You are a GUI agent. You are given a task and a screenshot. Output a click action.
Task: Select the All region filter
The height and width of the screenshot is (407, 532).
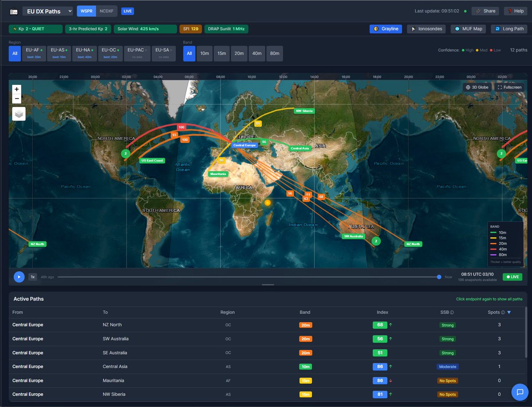[x=15, y=53]
